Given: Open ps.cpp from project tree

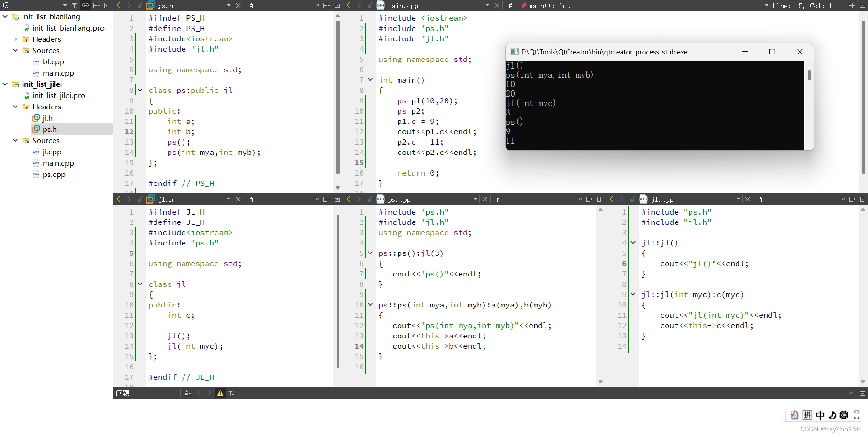Looking at the screenshot, I should [54, 174].
